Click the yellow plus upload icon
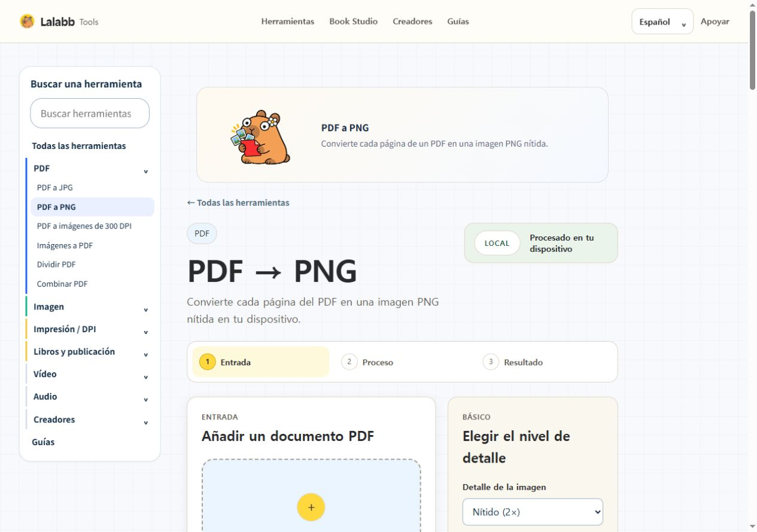The height and width of the screenshot is (532, 757). click(311, 507)
